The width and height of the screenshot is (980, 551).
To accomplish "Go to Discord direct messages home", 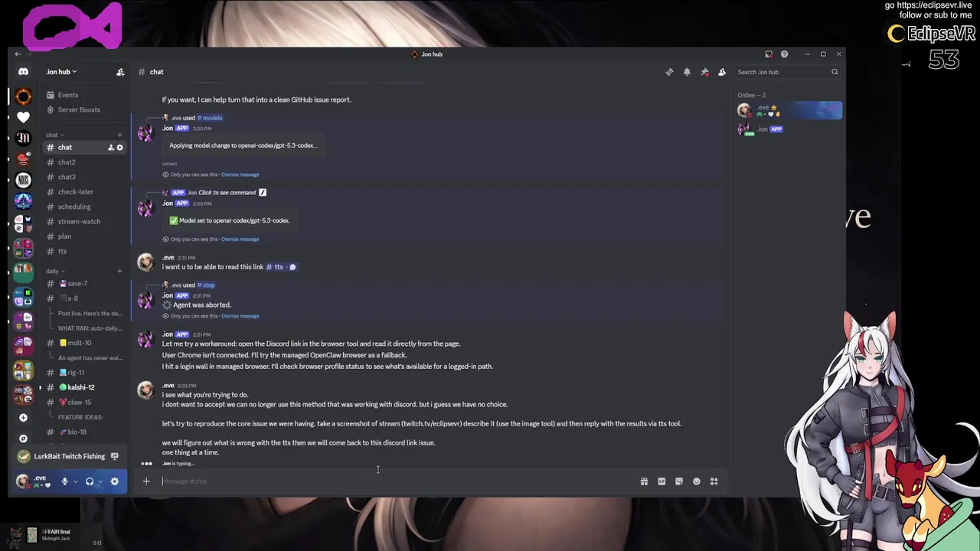I will (x=23, y=72).
